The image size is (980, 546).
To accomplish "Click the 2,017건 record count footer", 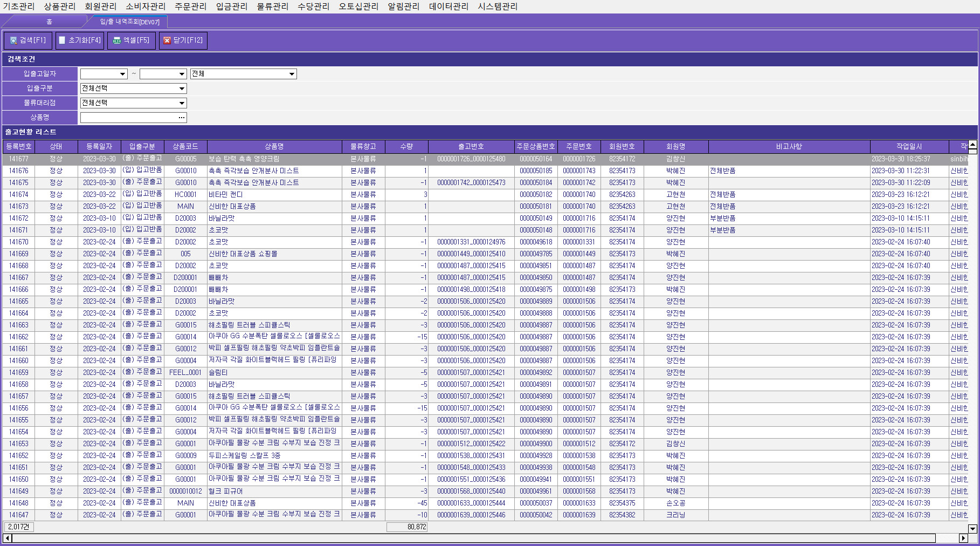I will tap(19, 527).
